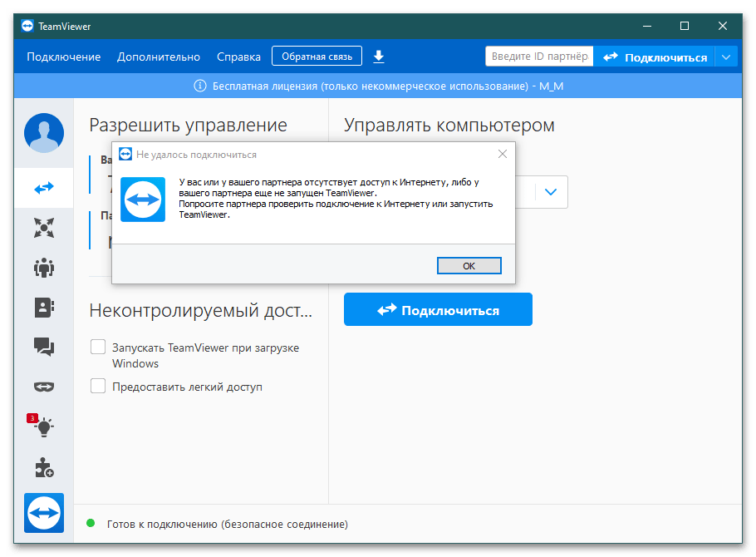The width and height of the screenshot is (756, 557).
Task: Click the TeamViewer logo inside error dialog
Action: [x=143, y=200]
